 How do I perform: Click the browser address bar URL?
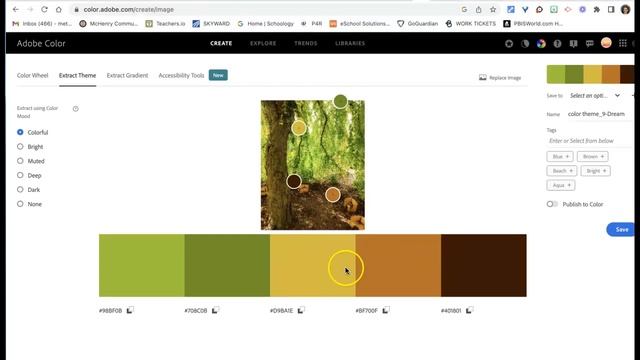pos(129,9)
